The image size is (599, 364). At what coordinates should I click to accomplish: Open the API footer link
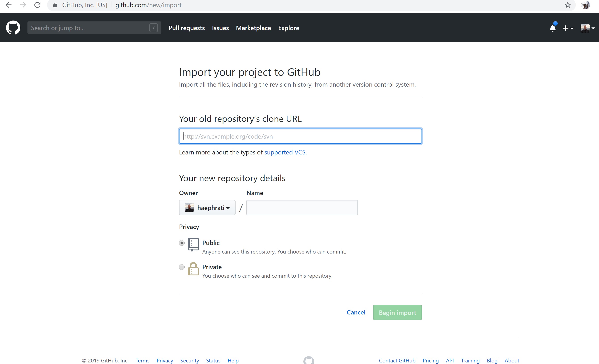click(x=450, y=360)
